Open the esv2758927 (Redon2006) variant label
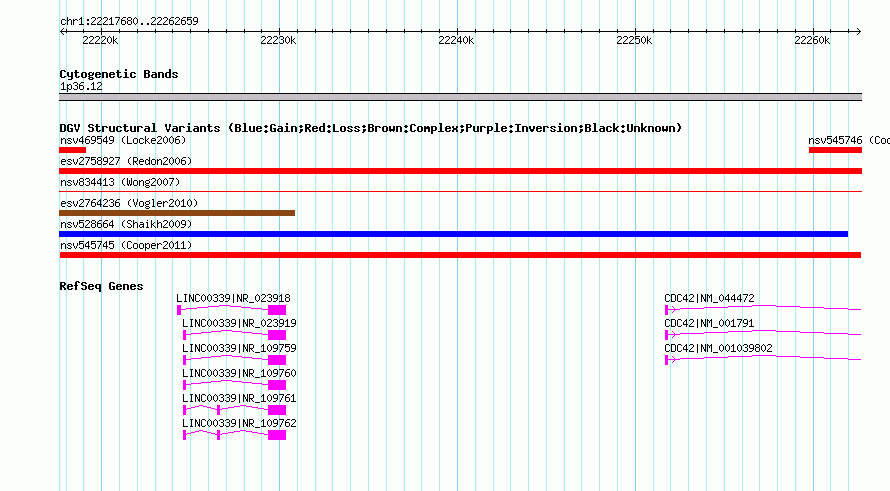890x491 pixels. [126, 161]
